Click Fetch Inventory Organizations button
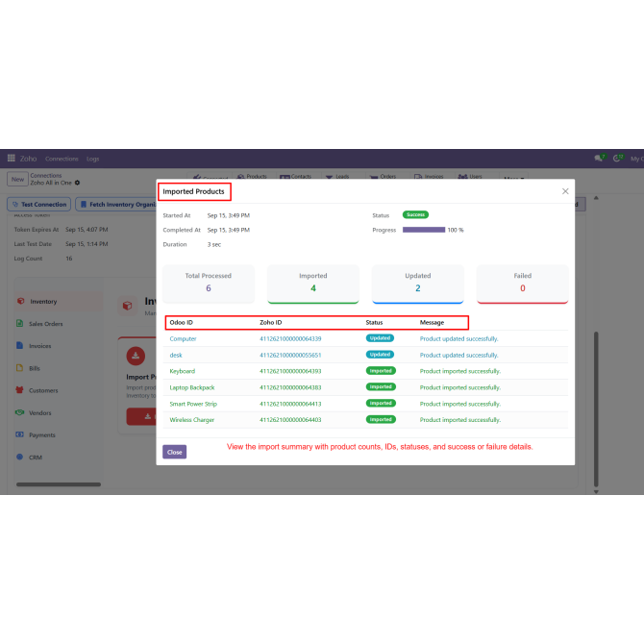Viewport: 644px width, 644px height. coord(116,204)
